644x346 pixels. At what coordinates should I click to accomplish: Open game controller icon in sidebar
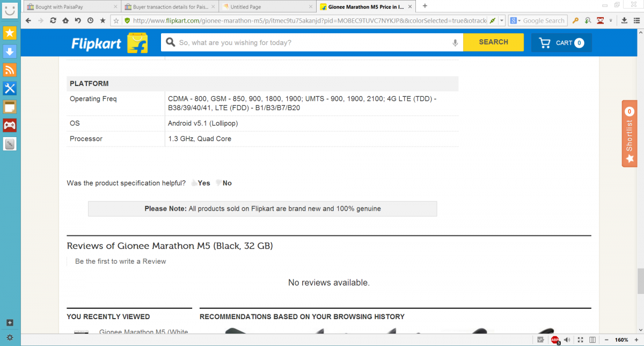(x=10, y=125)
